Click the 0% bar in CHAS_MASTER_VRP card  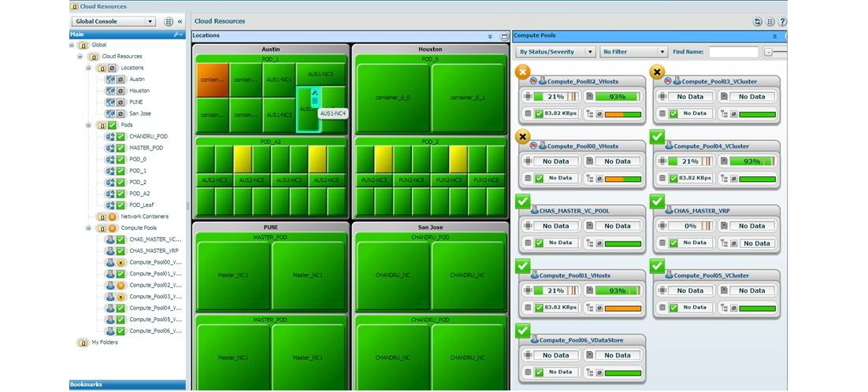(690, 226)
